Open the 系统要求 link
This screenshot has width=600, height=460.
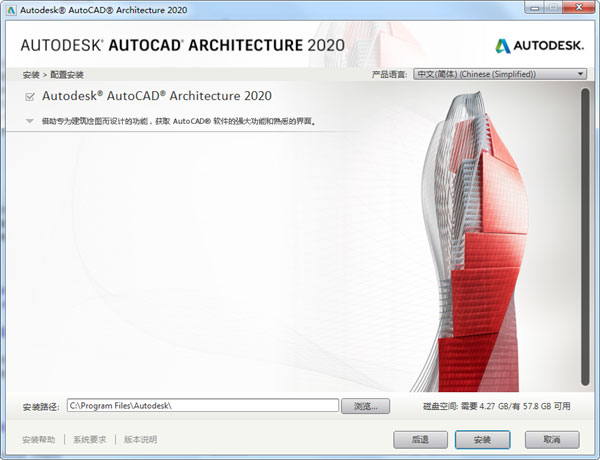tap(92, 439)
